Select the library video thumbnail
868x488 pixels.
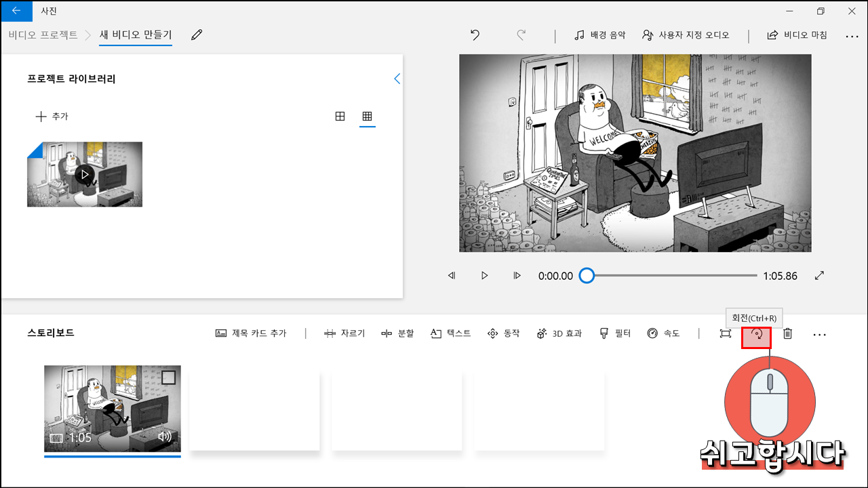(x=85, y=174)
